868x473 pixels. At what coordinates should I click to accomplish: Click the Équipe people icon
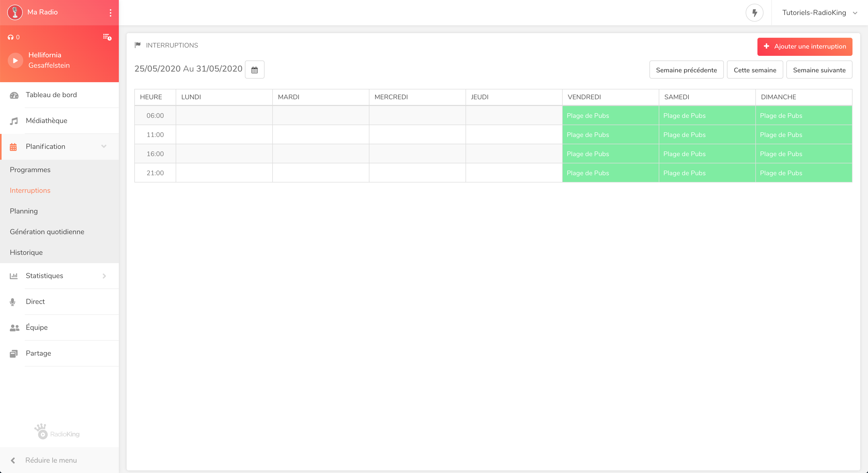(14, 328)
